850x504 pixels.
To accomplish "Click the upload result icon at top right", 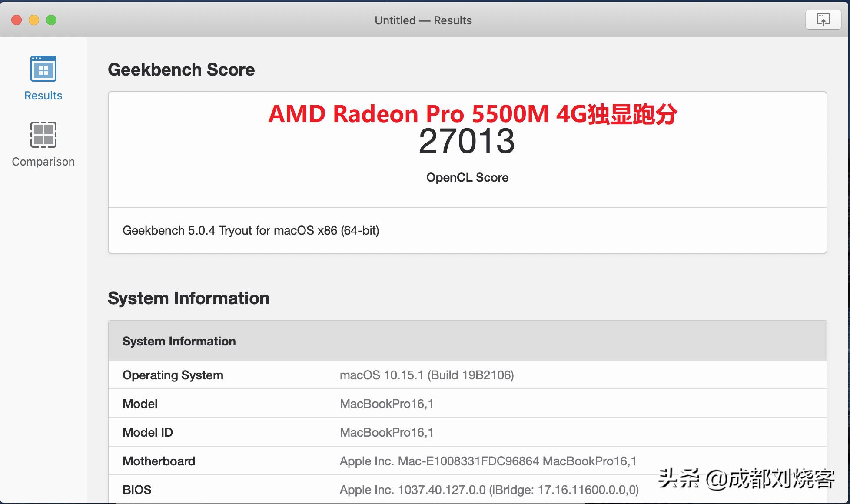I will (x=823, y=19).
